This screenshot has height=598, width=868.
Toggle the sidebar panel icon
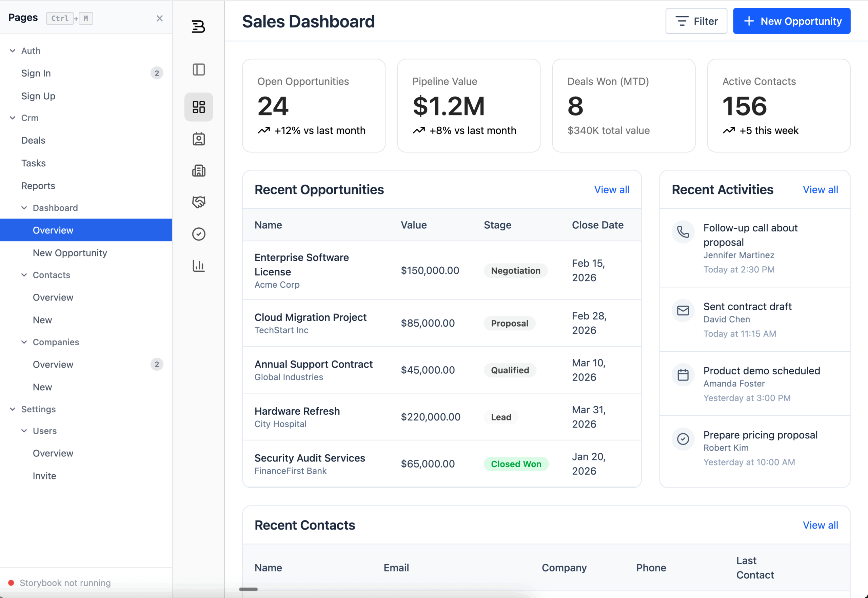[x=198, y=70]
